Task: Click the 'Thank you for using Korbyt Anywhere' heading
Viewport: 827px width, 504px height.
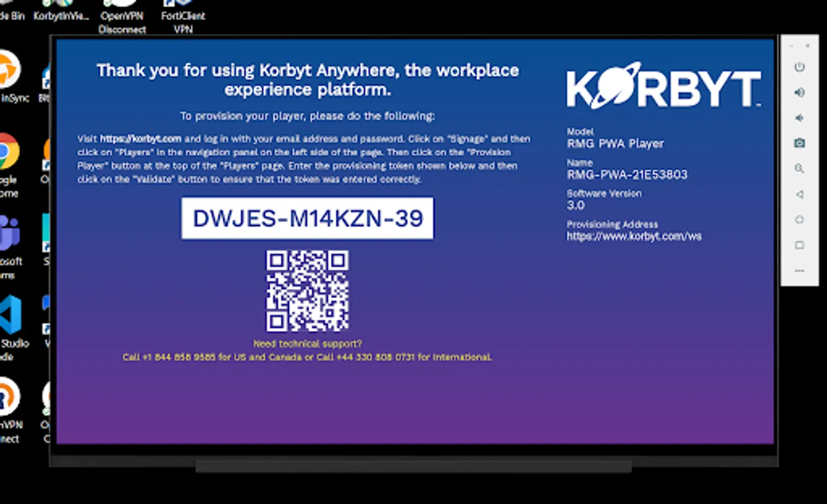Action: (x=307, y=80)
